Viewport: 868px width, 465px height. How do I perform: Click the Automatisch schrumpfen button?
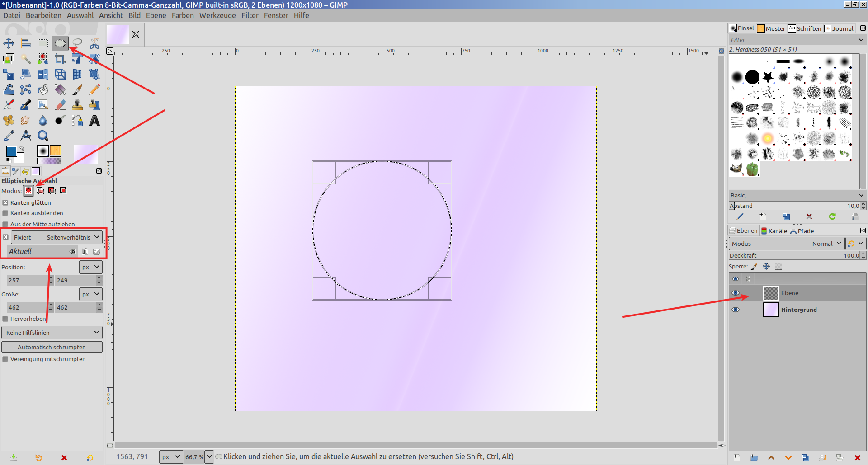click(52, 347)
